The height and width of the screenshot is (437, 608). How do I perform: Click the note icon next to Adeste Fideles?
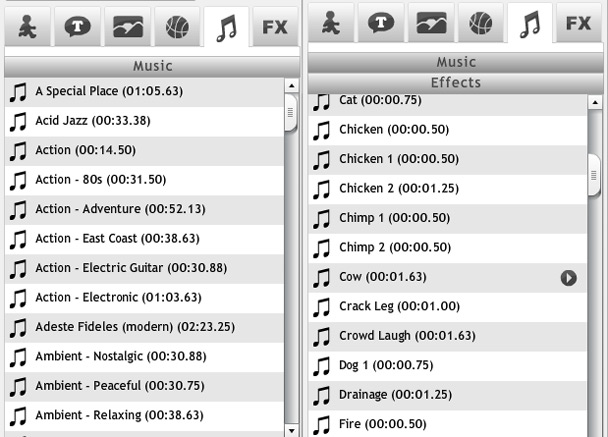point(18,327)
